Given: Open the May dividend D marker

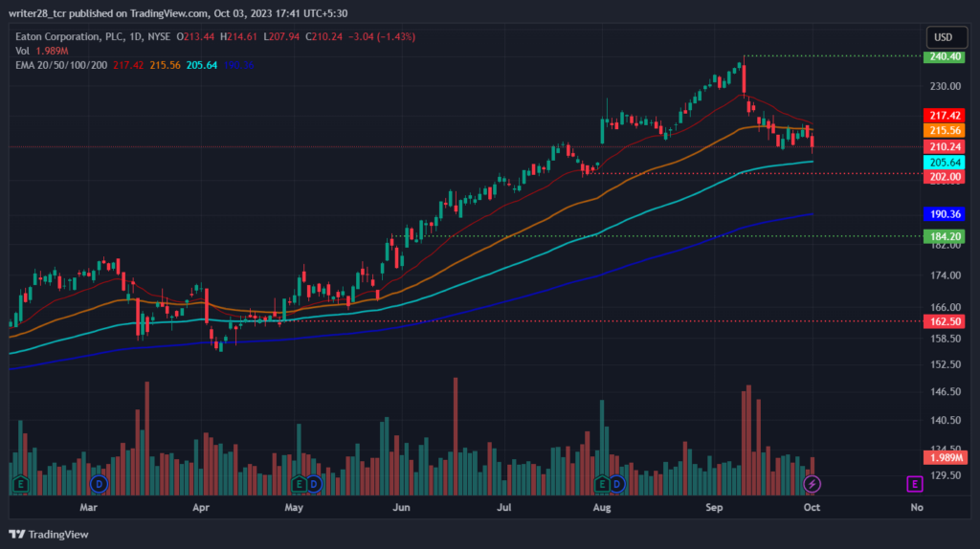Looking at the screenshot, I should (314, 484).
